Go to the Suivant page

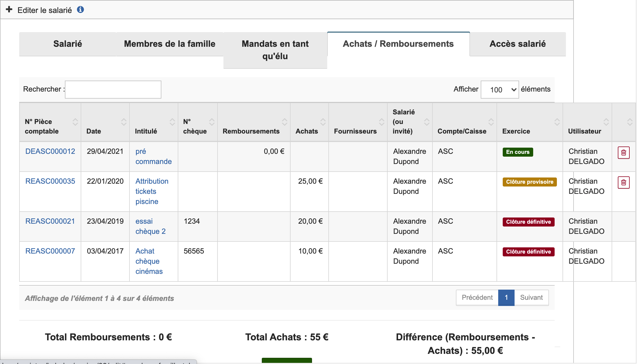tap(531, 298)
